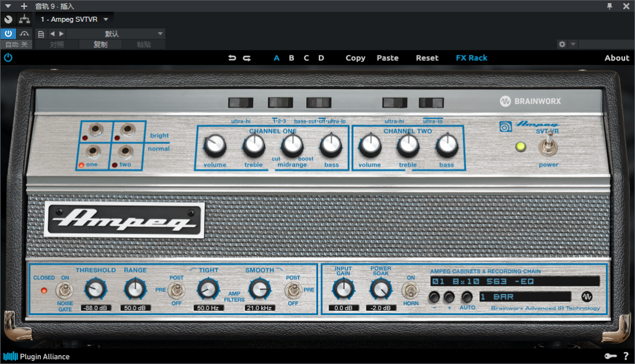The width and height of the screenshot is (635, 364).
Task: Select previous cabinet minus button
Action: point(434,297)
